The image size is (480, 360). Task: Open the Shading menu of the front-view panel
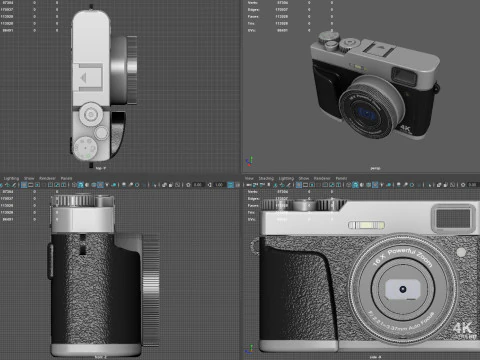[266, 178]
